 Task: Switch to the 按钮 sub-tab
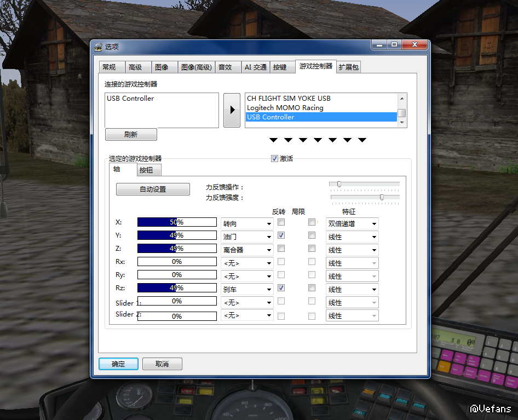[149, 170]
